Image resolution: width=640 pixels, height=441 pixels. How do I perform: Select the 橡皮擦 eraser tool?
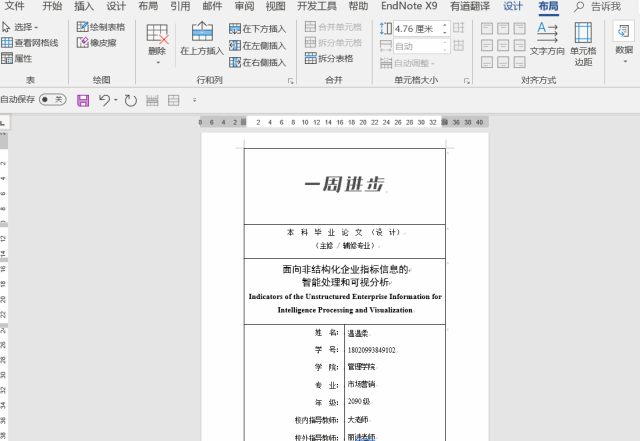97,42
